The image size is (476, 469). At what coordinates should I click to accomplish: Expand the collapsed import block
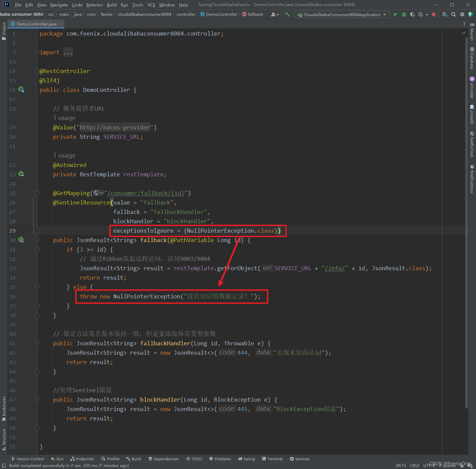(37, 52)
